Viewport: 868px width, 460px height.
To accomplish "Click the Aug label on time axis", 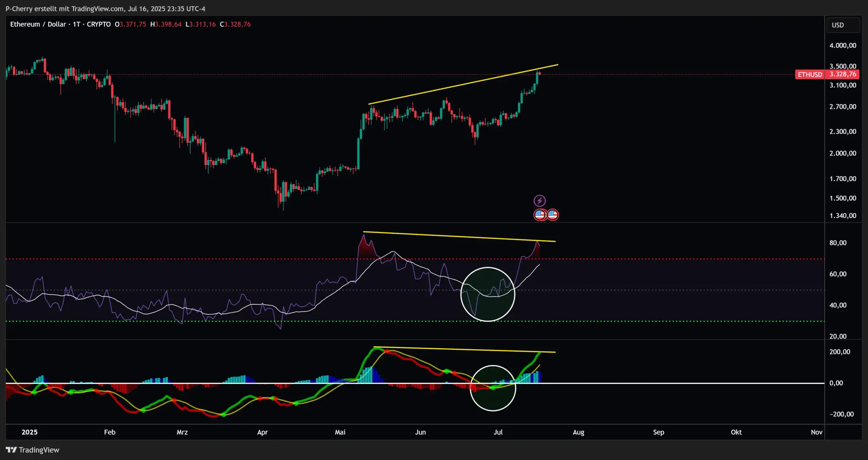I will pyautogui.click(x=579, y=432).
